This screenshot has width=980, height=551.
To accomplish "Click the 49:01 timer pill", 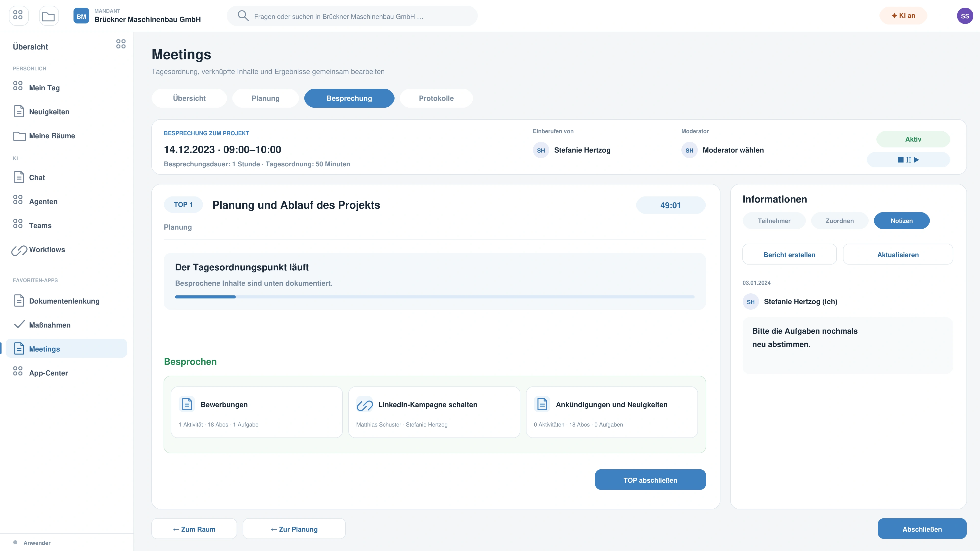I will coord(670,205).
